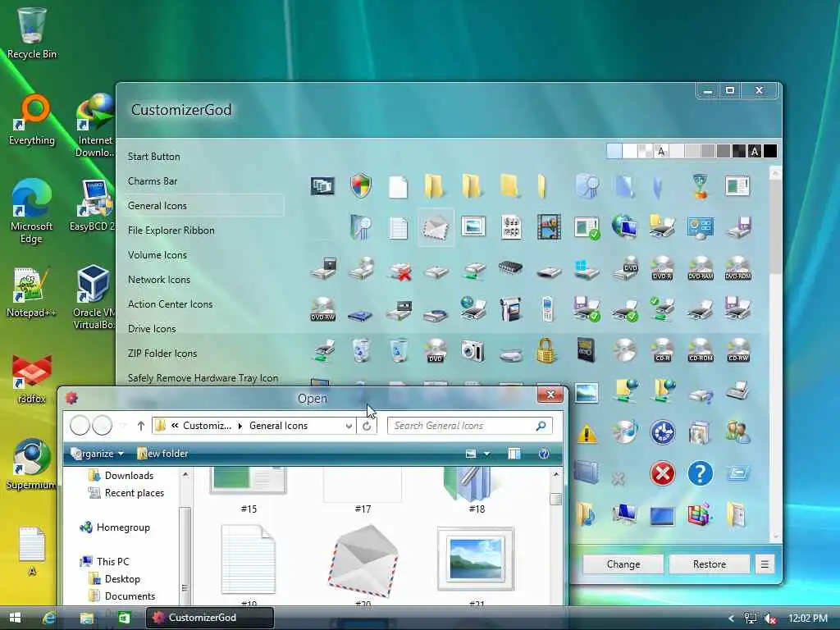Select the DVD-RW disc drive icon
Screen dimensions: 840x630
323,309
